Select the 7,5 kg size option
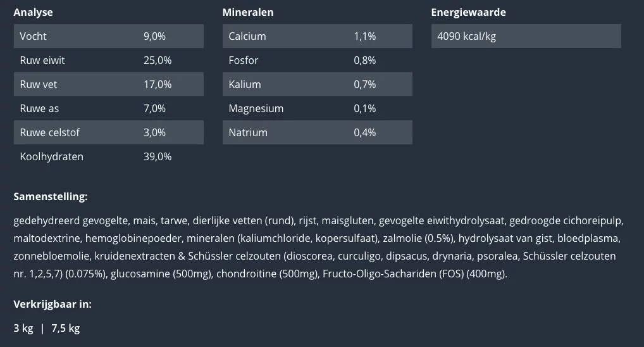Viewport: 644px width, 347px height. pos(65,328)
